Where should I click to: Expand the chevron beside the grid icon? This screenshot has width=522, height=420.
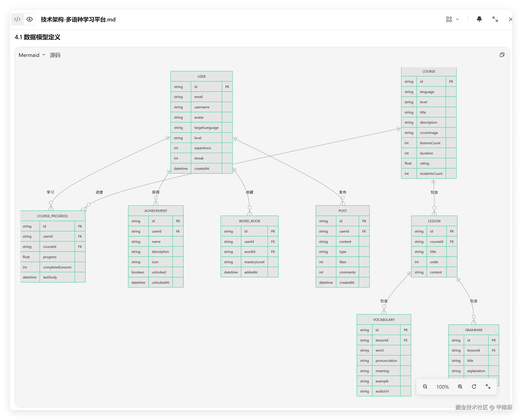457,19
